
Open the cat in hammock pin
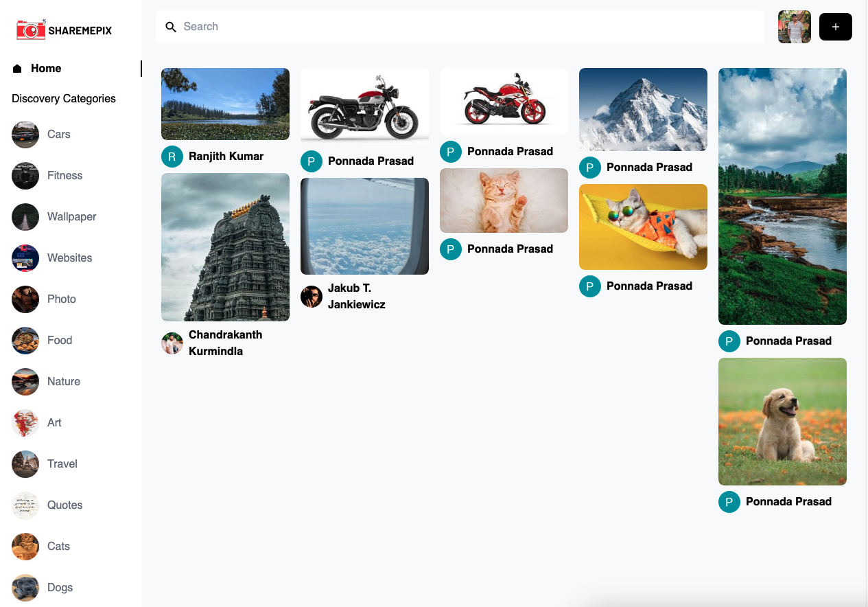643,227
